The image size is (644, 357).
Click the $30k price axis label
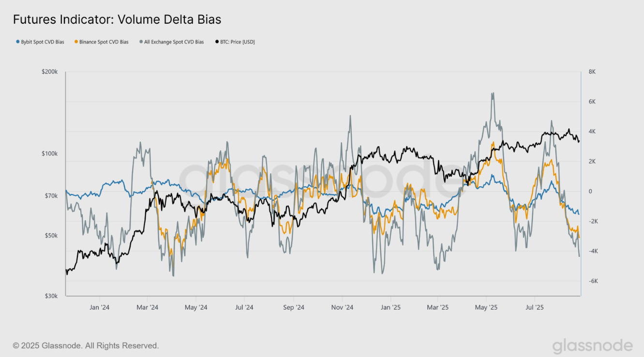click(51, 296)
